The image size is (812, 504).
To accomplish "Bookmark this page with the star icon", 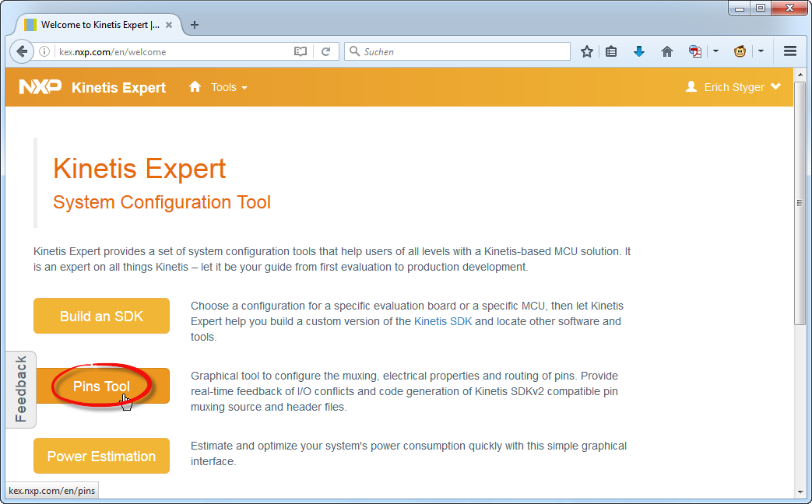I will (587, 52).
